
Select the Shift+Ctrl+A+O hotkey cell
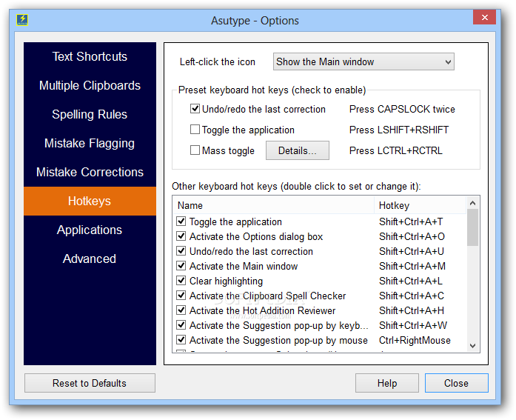412,236
